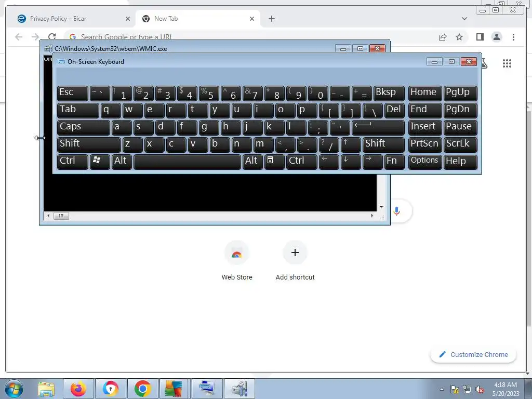The width and height of the screenshot is (532, 399).
Task: Click the muted volume tray icon
Action: coord(480,389)
